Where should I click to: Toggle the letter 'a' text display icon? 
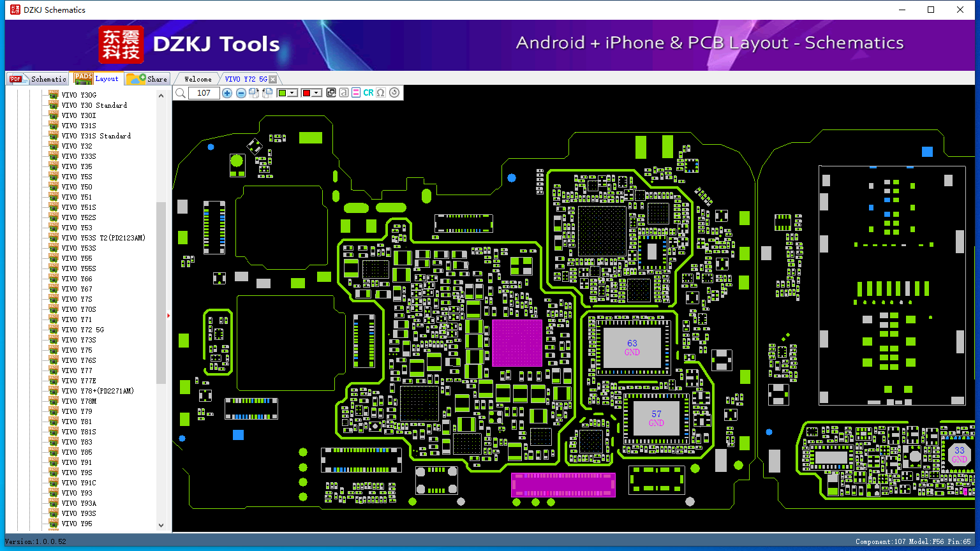click(x=344, y=93)
